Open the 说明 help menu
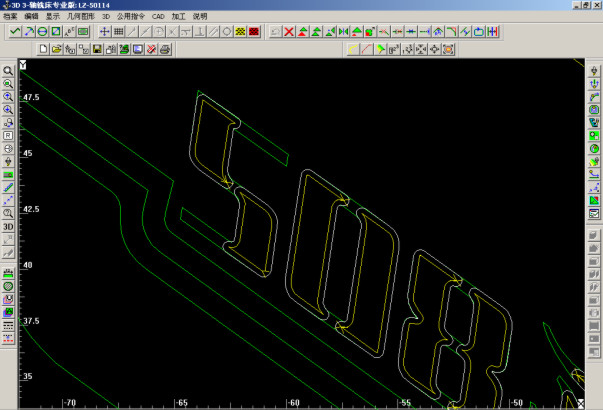The image size is (603, 410). [x=200, y=17]
